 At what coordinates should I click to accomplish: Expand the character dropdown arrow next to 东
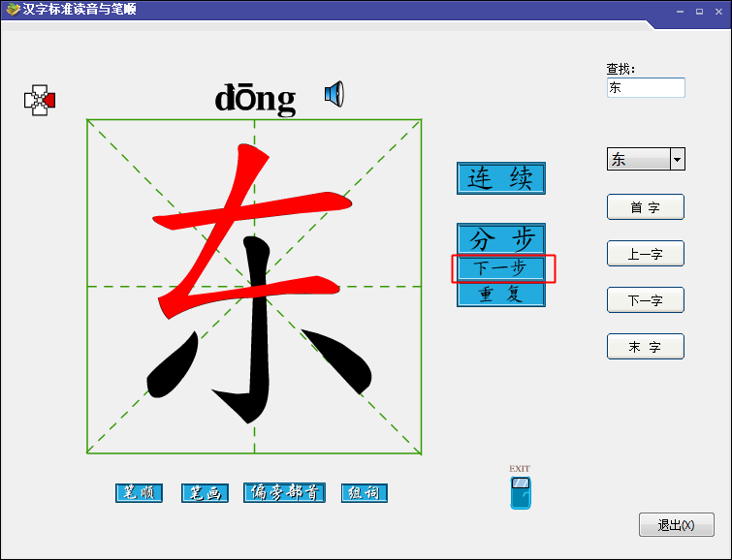click(x=678, y=160)
